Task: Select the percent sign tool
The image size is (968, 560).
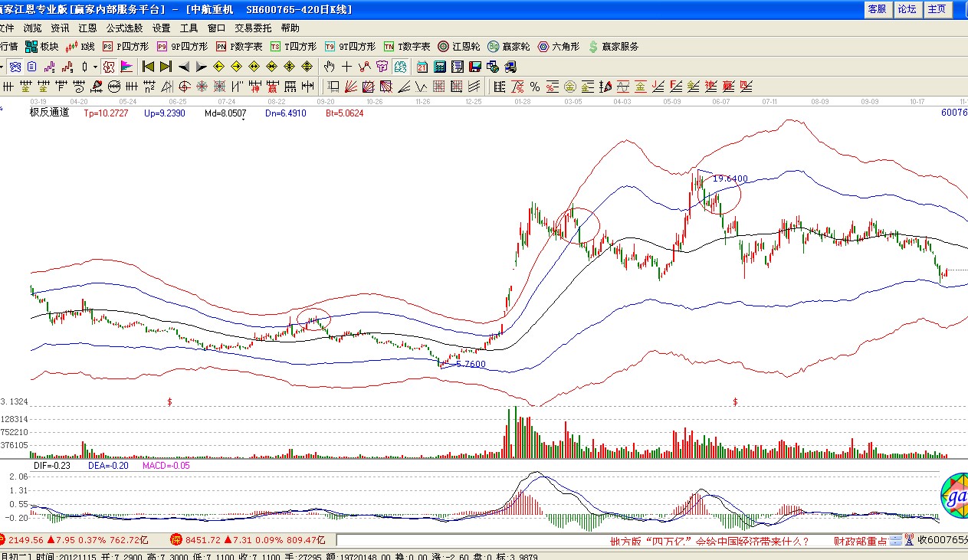Action: (x=534, y=87)
